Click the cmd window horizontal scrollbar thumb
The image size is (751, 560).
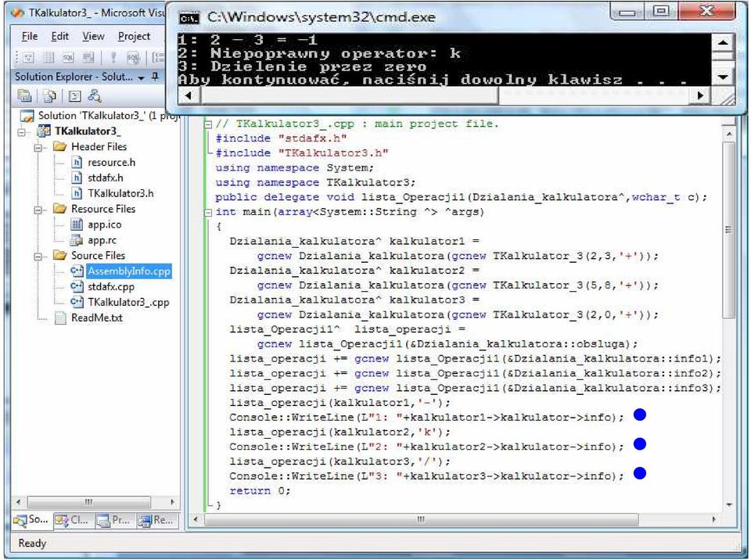tap(349, 95)
